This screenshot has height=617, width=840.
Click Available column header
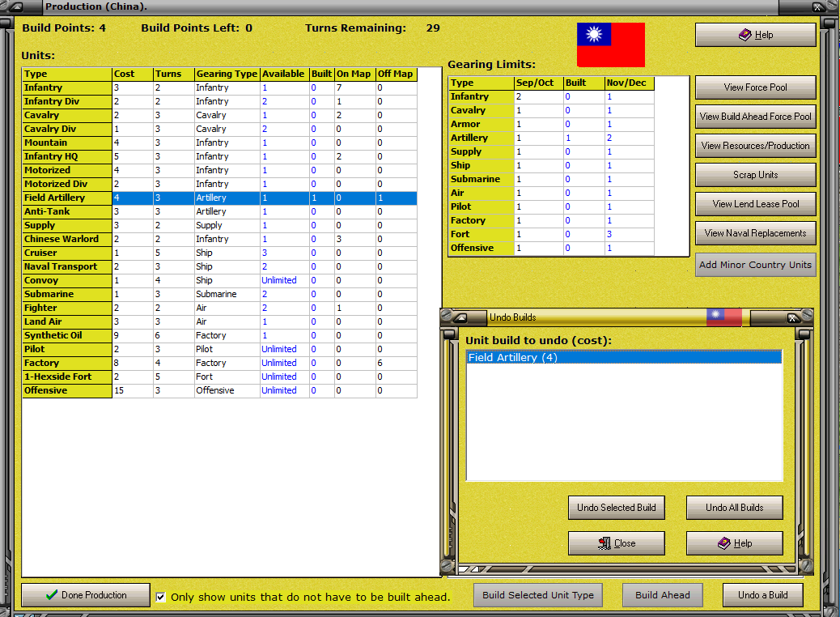tap(284, 74)
